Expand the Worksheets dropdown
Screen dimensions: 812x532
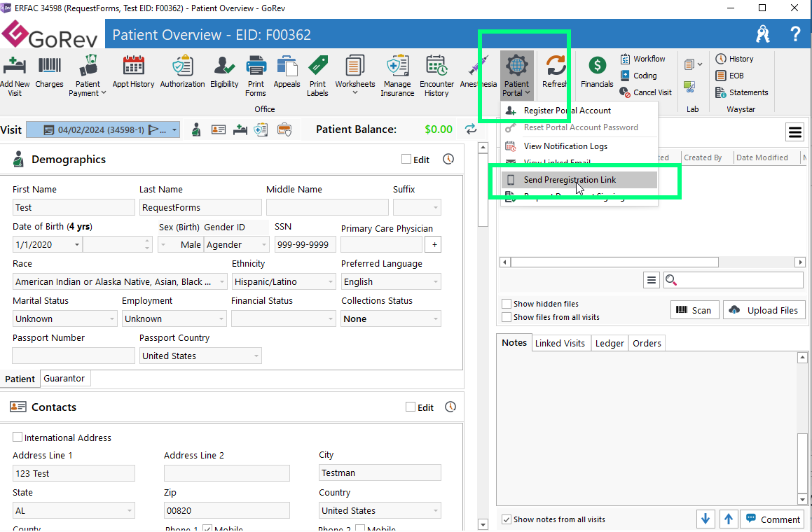[x=355, y=93]
